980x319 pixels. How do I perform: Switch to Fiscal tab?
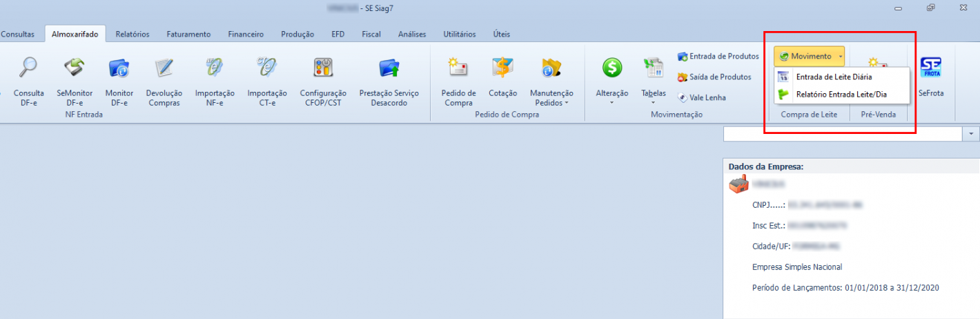[x=371, y=34]
